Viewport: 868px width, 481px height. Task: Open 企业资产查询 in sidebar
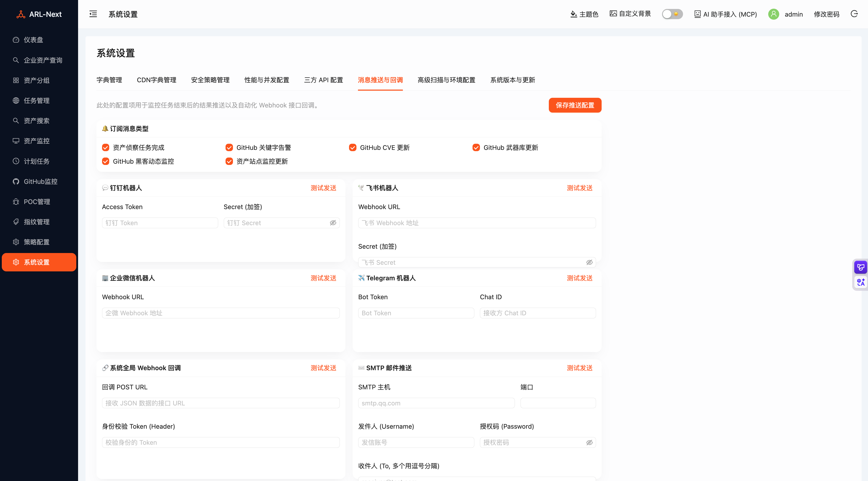pyautogui.click(x=39, y=60)
